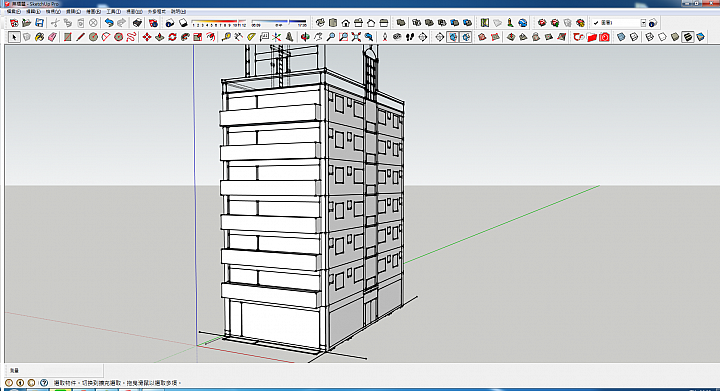Screen dimensions: 720x391
Task: Select the Offset tool
Action: tap(211, 37)
